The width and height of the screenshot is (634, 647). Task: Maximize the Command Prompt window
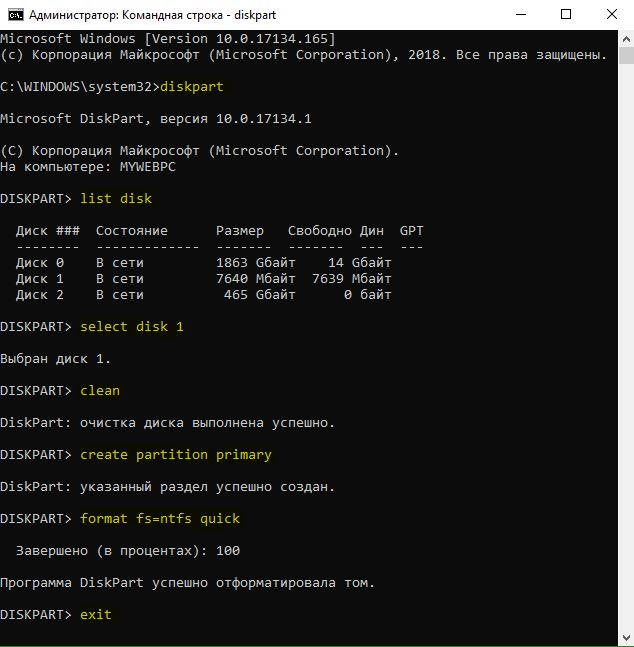[x=566, y=14]
